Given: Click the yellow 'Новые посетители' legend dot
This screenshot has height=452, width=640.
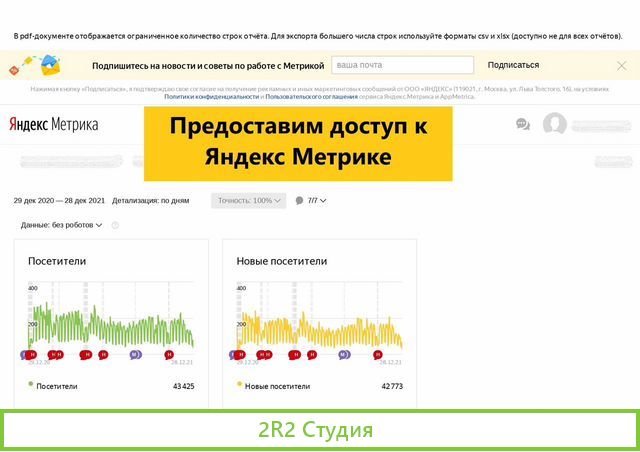Looking at the screenshot, I should pos(239,384).
